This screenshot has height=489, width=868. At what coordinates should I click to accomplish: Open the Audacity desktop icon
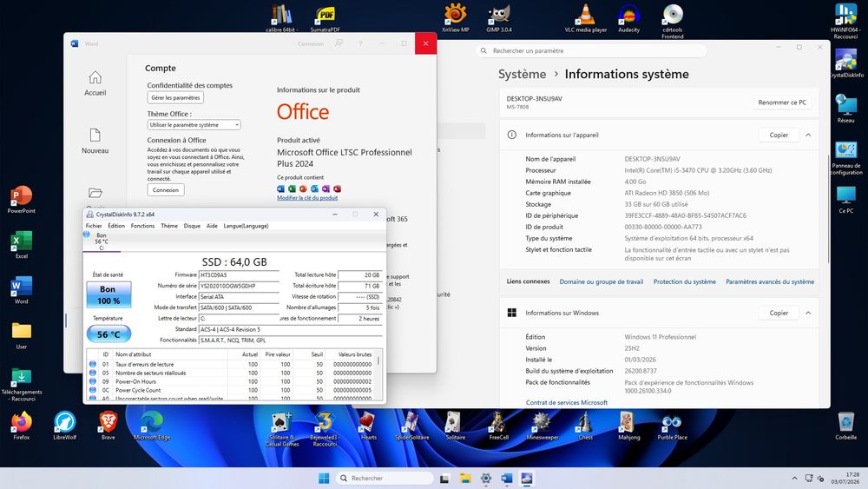click(628, 17)
